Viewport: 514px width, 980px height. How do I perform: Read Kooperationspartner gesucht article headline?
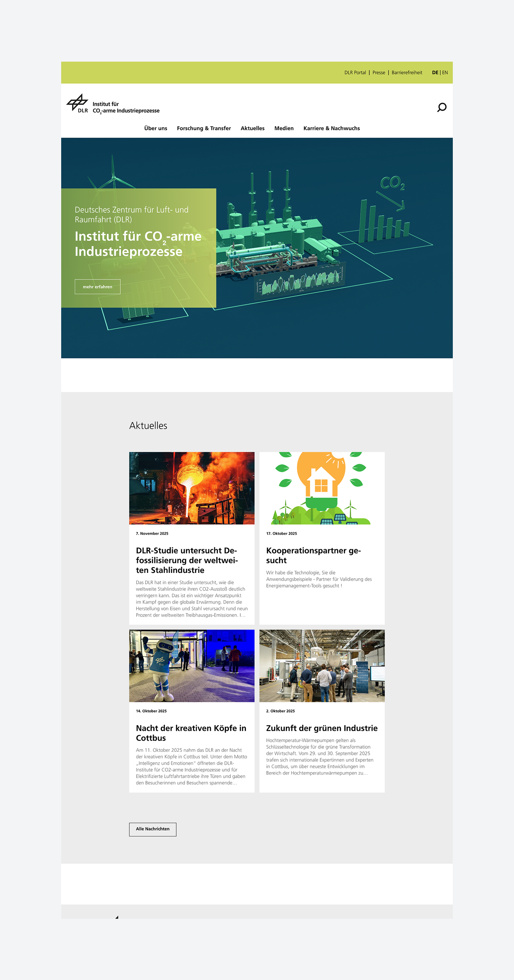pyautogui.click(x=313, y=555)
